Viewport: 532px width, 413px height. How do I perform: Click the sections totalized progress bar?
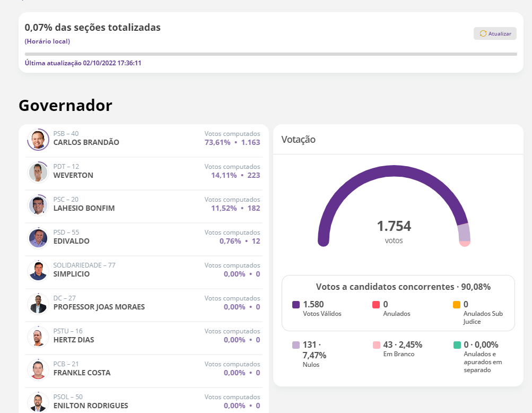coord(271,54)
